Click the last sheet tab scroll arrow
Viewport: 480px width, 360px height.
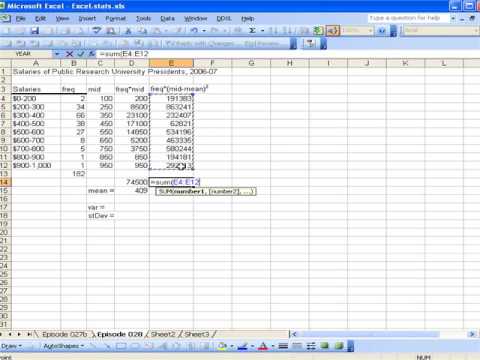pyautogui.click(x=29, y=334)
